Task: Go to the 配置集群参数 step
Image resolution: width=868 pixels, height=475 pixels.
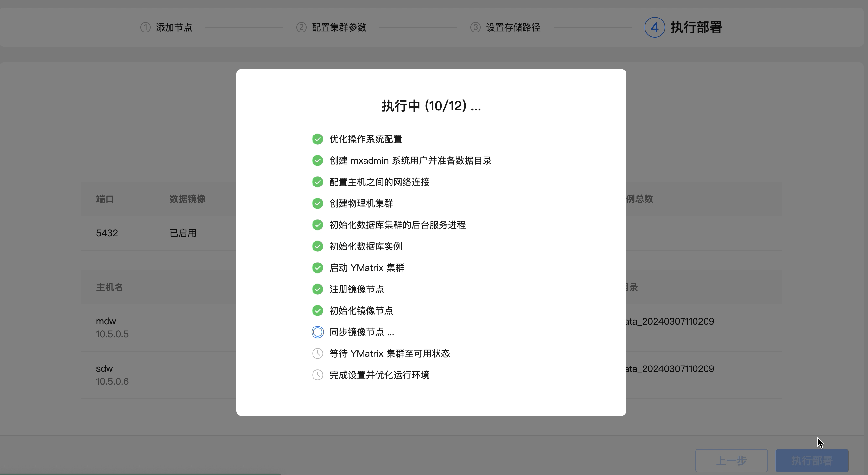Action: 339,27
